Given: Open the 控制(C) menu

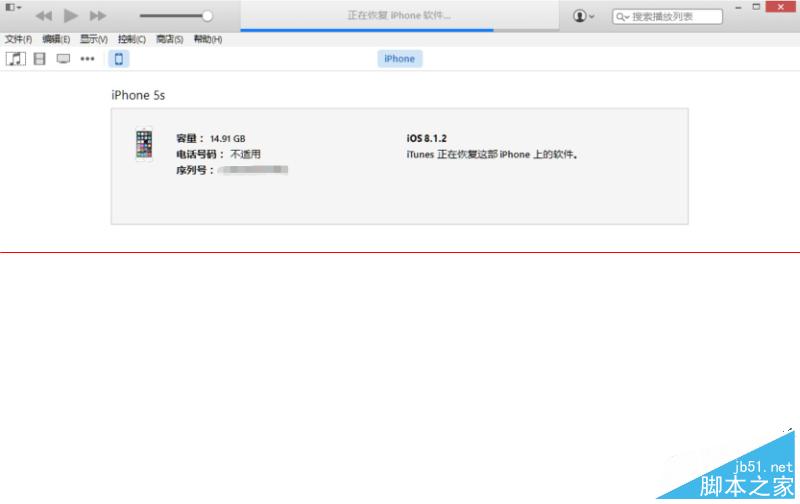Looking at the screenshot, I should pyautogui.click(x=132, y=39).
